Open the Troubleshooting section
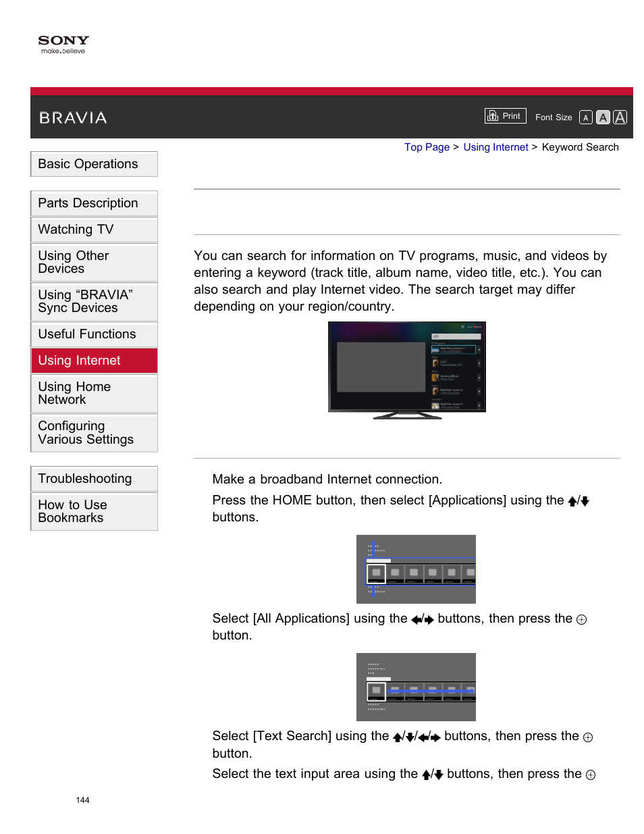 tap(94, 479)
